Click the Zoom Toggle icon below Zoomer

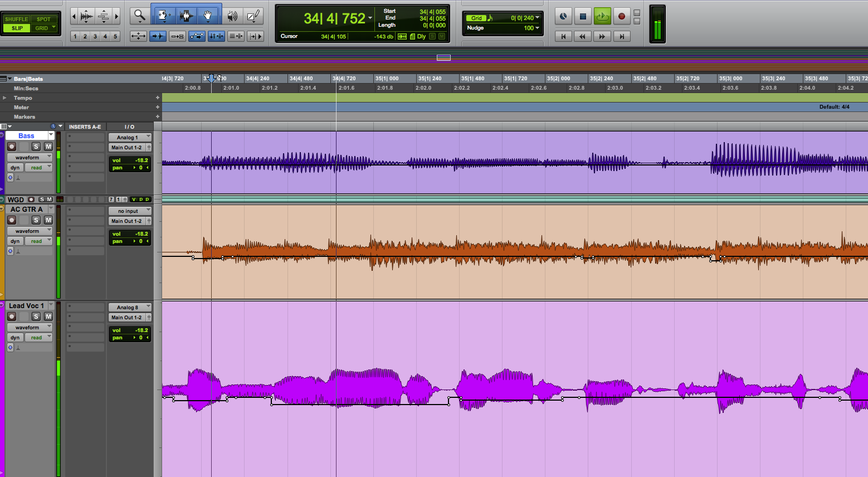pos(138,36)
